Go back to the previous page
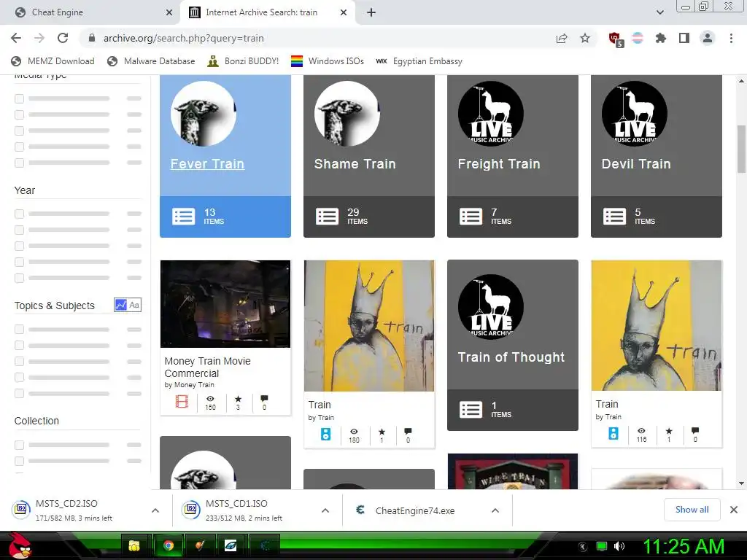 click(16, 38)
